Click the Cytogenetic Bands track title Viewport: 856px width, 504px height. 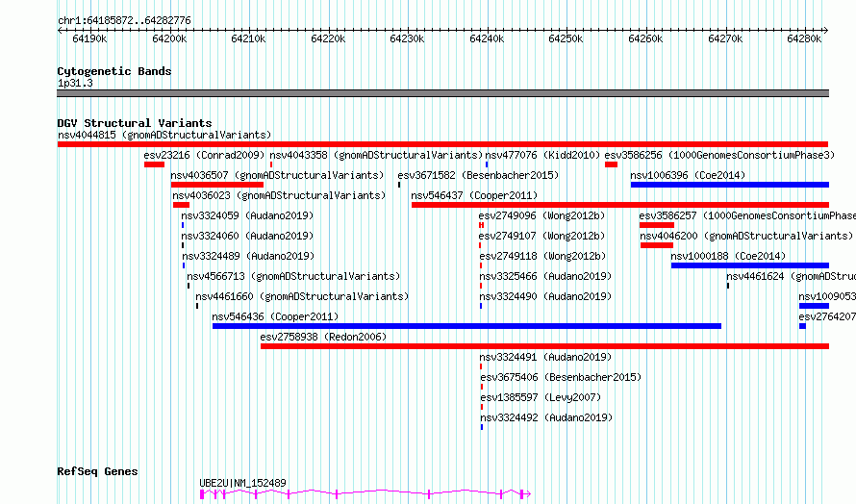click(x=114, y=71)
